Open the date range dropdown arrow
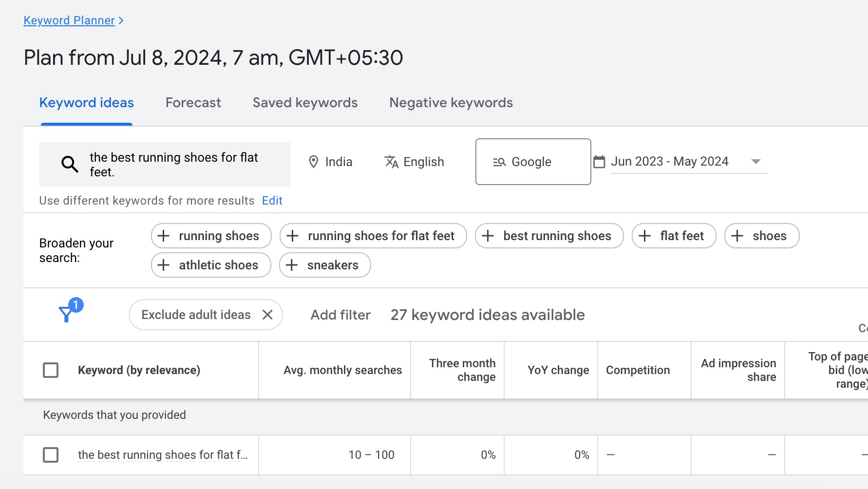The height and width of the screenshot is (489, 868). (x=756, y=162)
